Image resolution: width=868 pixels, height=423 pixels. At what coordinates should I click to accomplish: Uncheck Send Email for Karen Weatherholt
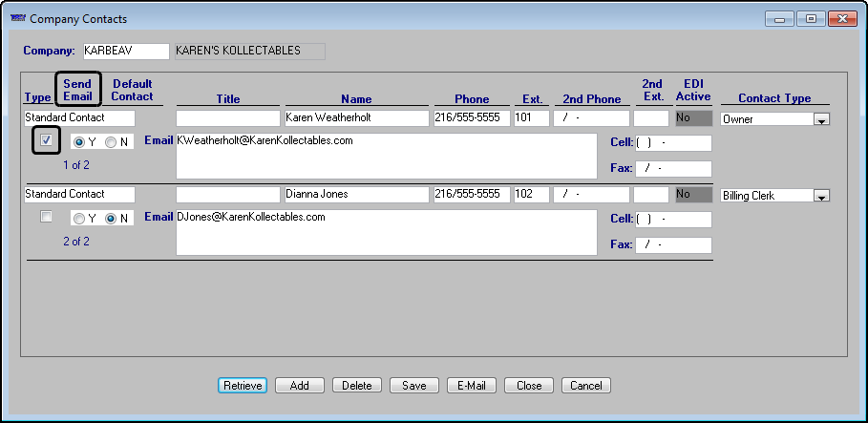pyautogui.click(x=47, y=140)
